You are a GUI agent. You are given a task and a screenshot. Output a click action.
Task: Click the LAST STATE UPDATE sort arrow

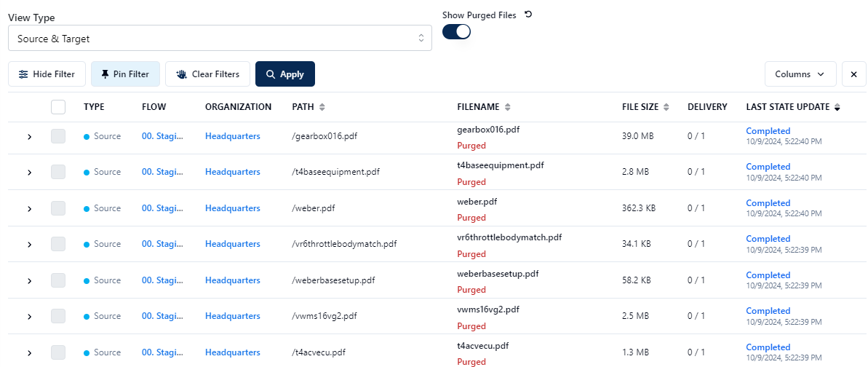[x=837, y=107]
